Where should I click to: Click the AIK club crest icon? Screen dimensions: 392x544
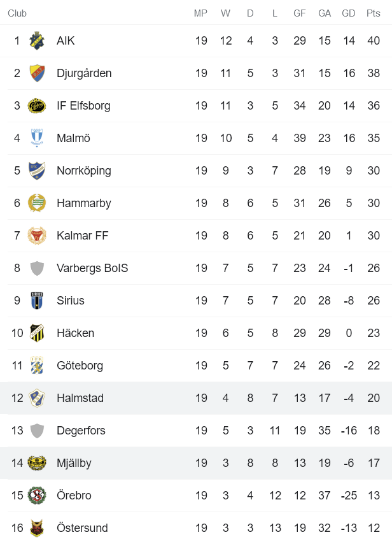[37, 41]
